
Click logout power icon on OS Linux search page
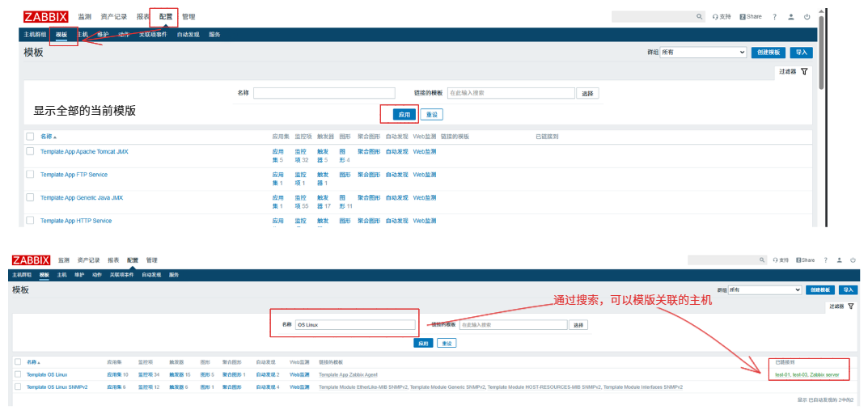[x=853, y=260]
